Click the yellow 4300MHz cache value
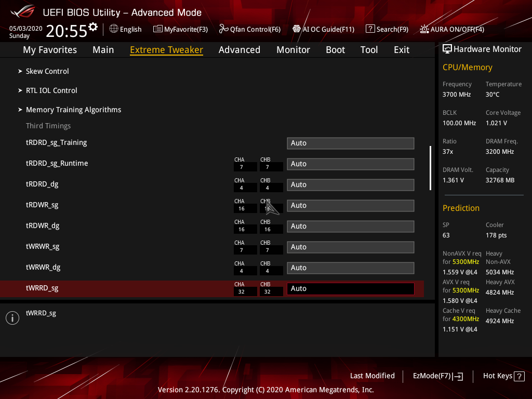 (465, 319)
